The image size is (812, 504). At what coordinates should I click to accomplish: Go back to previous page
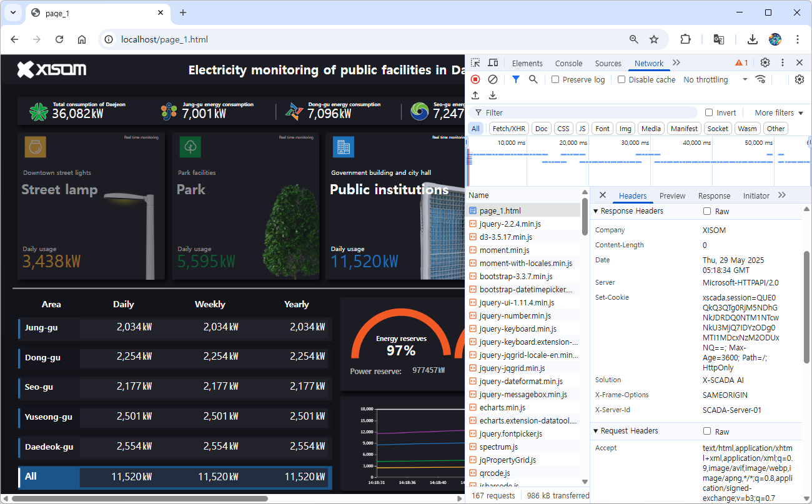tap(14, 39)
